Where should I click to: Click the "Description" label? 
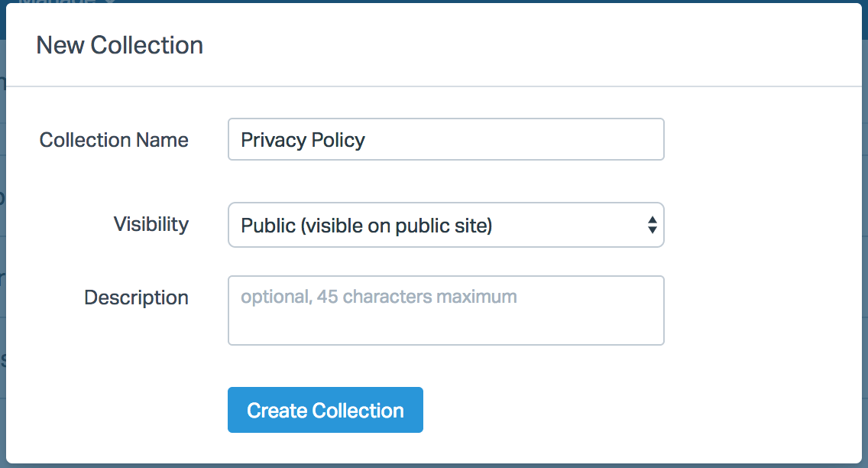pos(136,297)
